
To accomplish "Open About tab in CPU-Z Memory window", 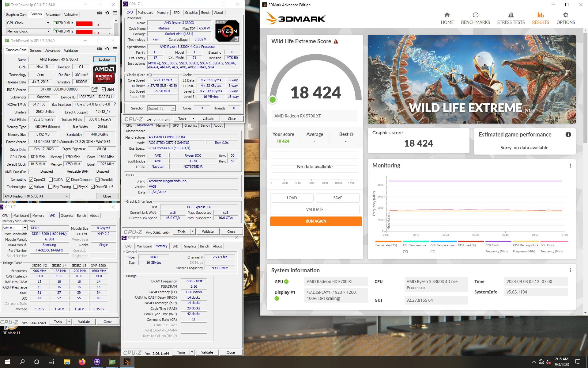I will tap(217, 246).
